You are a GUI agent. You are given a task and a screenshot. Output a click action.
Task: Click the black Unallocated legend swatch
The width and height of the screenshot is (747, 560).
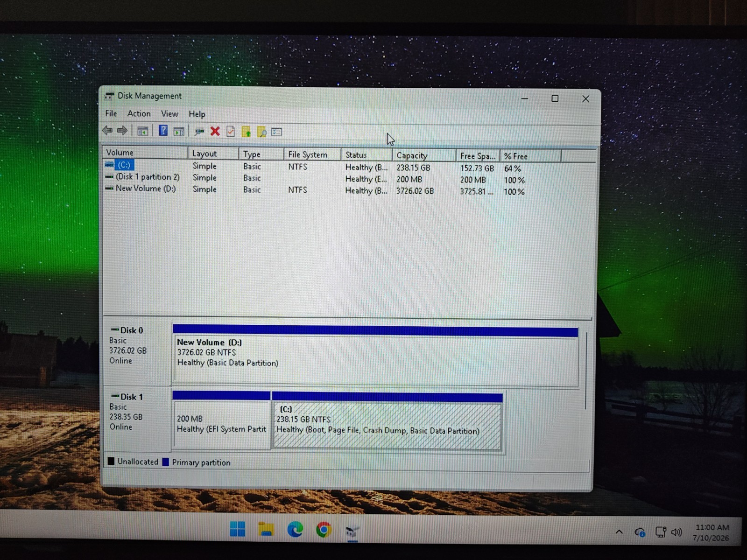111,461
